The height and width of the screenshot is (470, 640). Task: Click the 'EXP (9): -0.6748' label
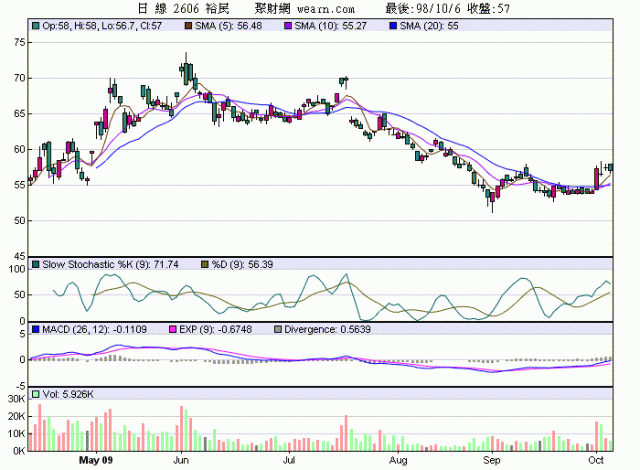216,329
